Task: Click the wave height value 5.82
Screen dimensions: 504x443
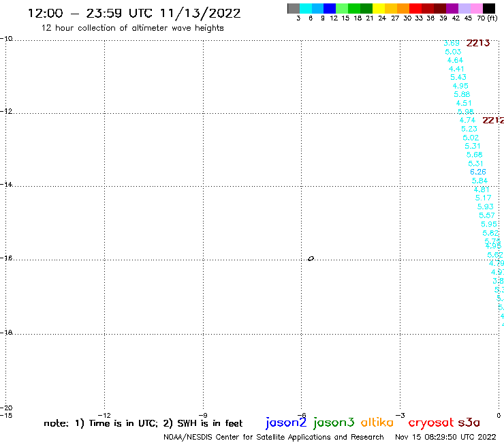Action: click(x=490, y=233)
